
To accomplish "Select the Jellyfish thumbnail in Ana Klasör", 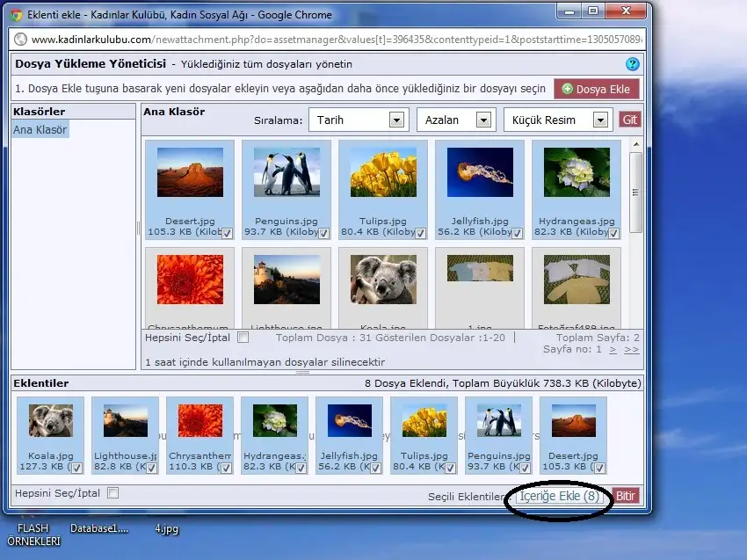I will pyautogui.click(x=480, y=172).
